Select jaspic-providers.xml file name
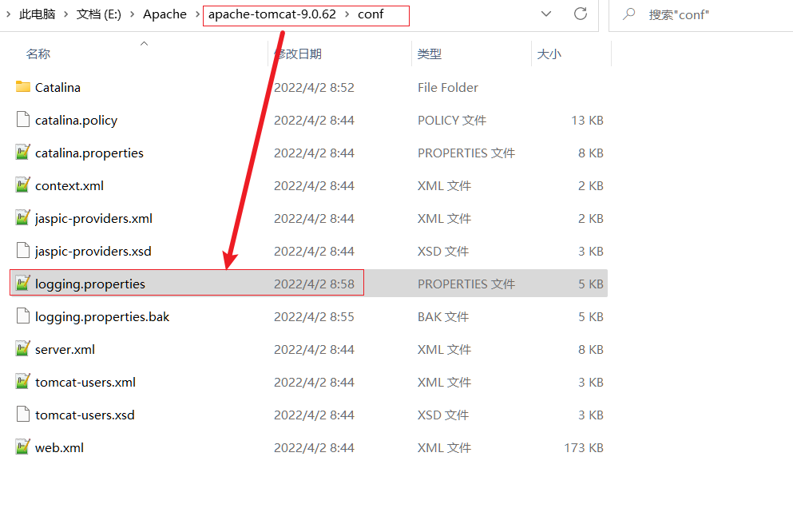This screenshot has height=532, width=793. click(x=93, y=218)
